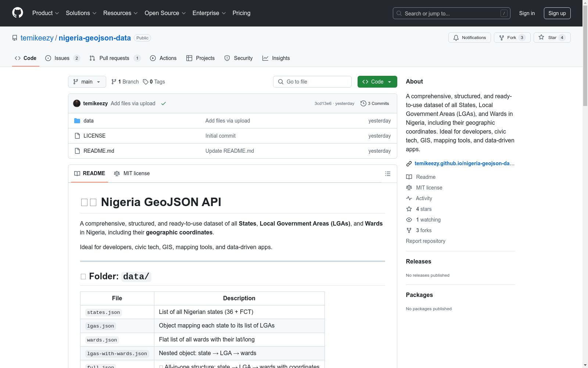Open the Projects tab
Image resolution: width=588 pixels, height=368 pixels.
click(x=200, y=58)
